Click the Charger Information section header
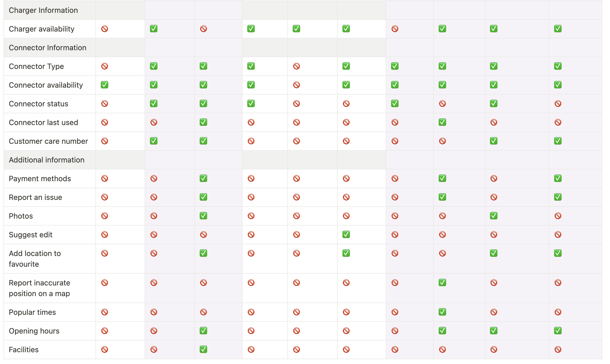 (43, 10)
